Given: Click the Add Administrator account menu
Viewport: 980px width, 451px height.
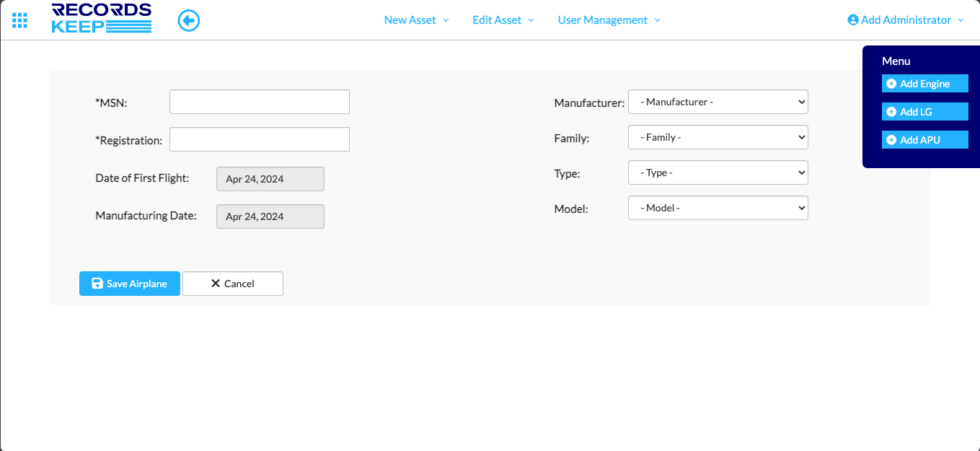Looking at the screenshot, I should (906, 20).
